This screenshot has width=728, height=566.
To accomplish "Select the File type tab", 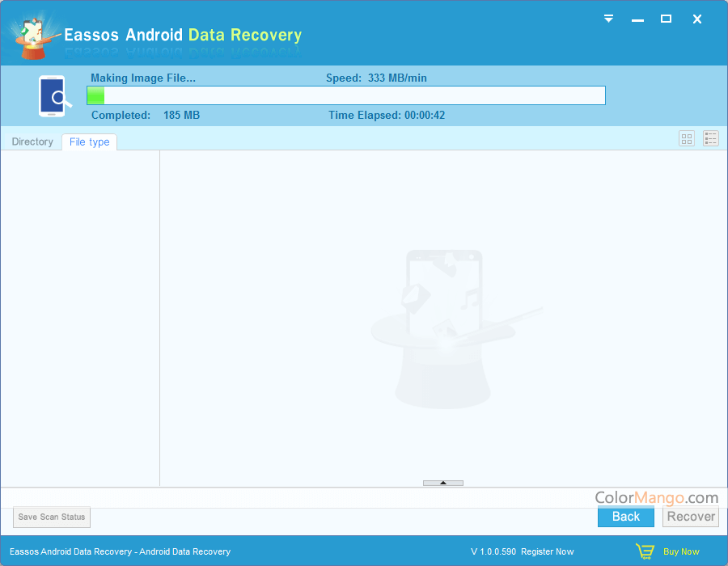I will point(89,142).
